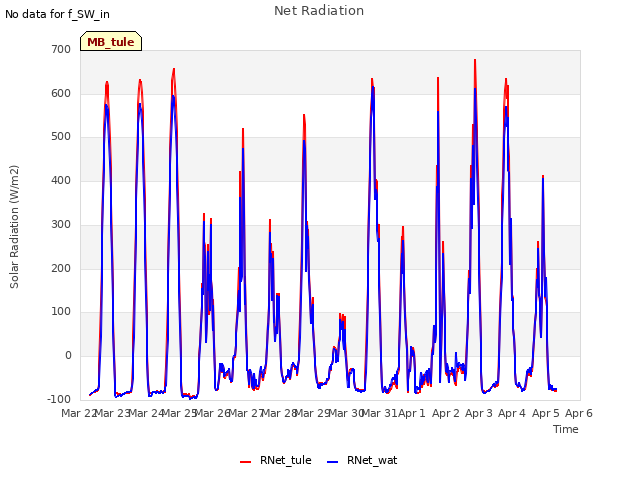Click the 0 y-axis tick label

click(68, 356)
